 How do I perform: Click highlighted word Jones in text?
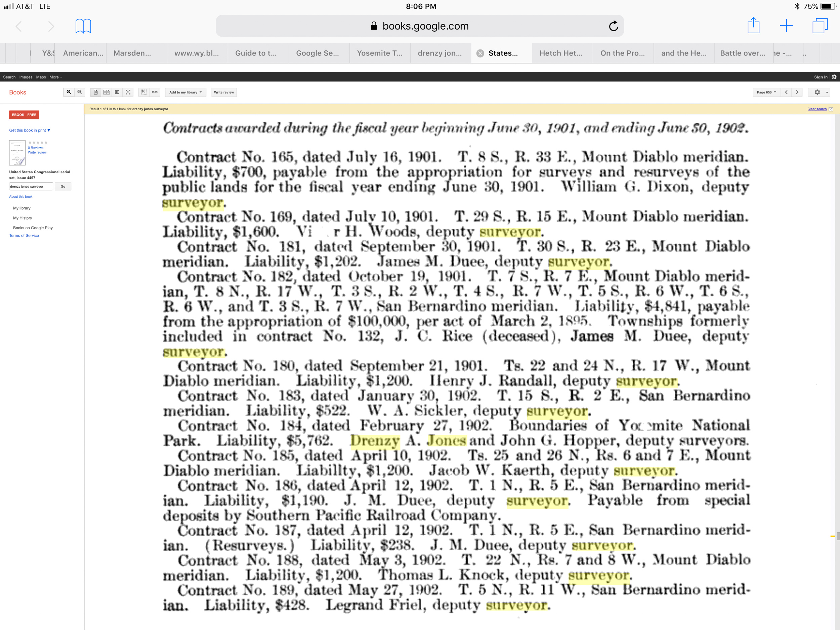(x=446, y=441)
